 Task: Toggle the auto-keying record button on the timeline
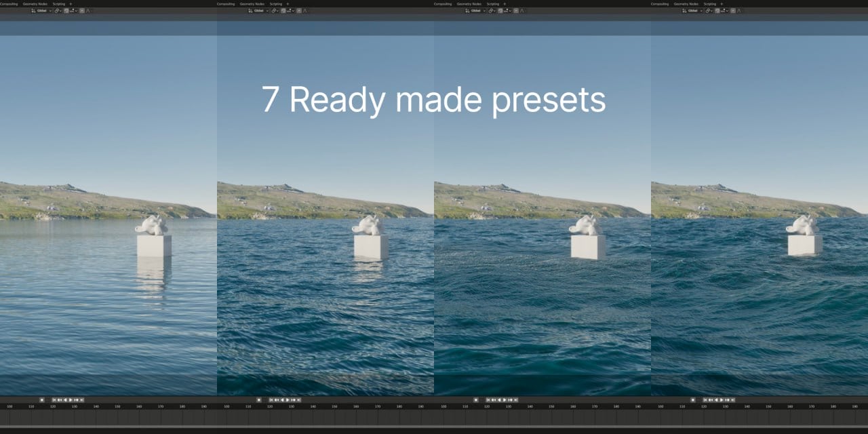click(43, 399)
